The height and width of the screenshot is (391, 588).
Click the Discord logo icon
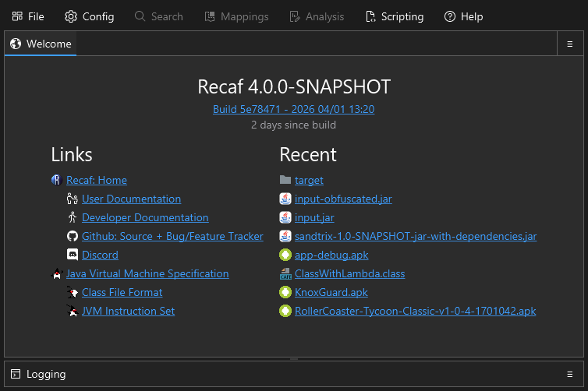(x=73, y=255)
